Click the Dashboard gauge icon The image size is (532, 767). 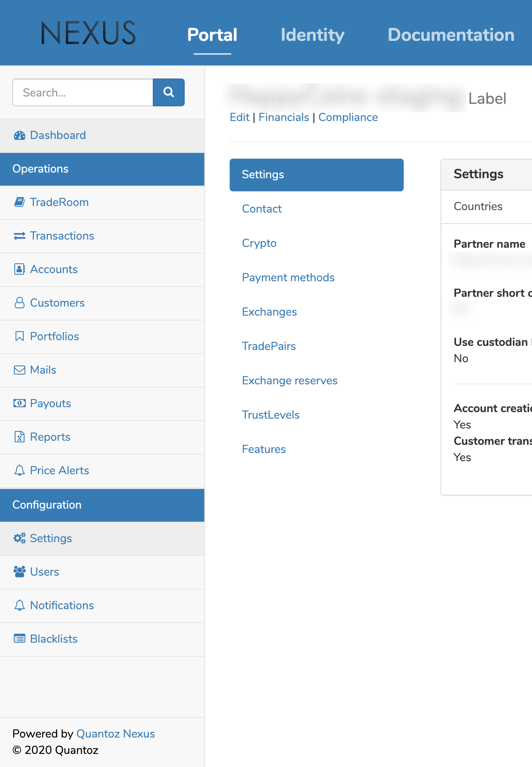click(19, 135)
